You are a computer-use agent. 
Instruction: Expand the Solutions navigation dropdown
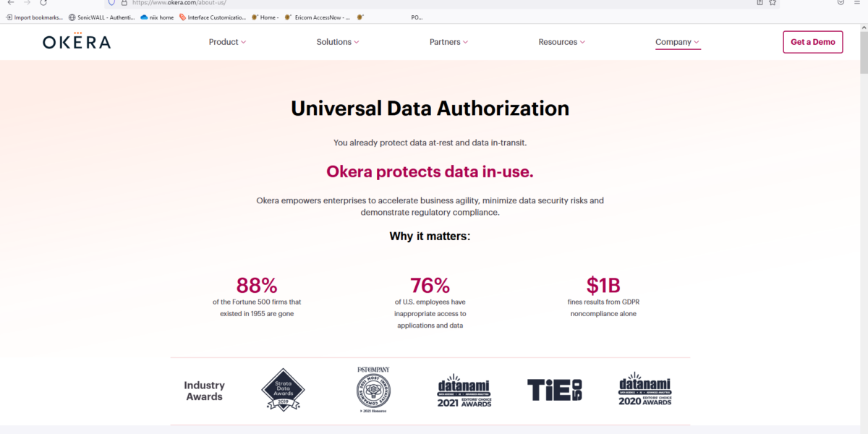point(337,42)
